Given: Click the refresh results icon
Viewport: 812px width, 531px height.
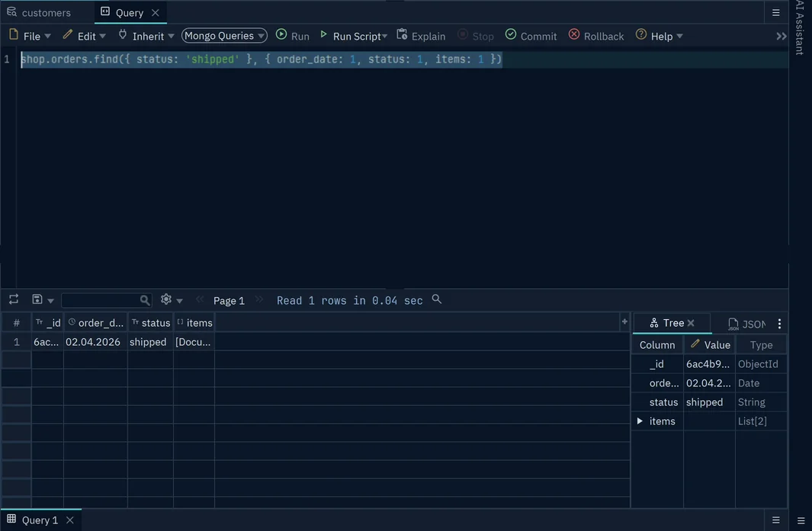Looking at the screenshot, I should tap(14, 299).
